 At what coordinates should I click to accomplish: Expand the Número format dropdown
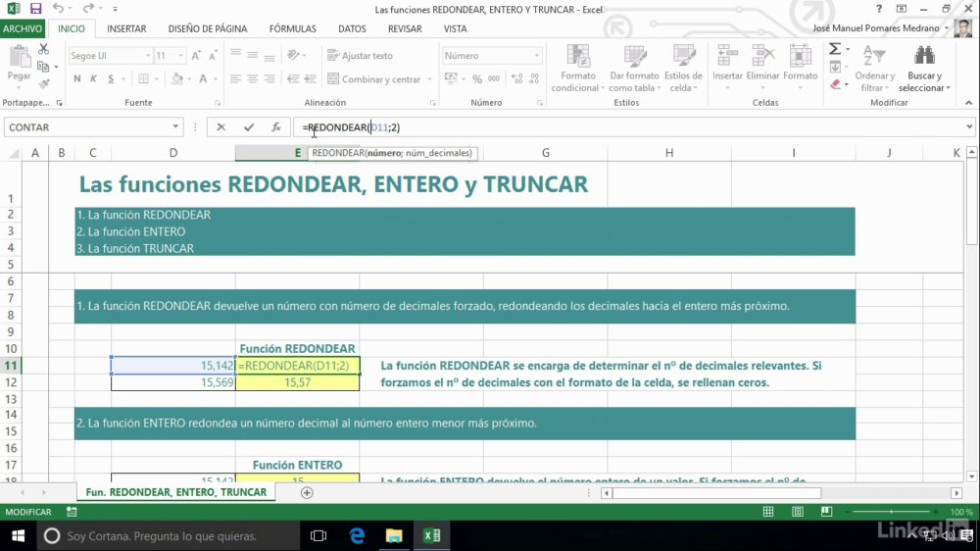pos(536,56)
